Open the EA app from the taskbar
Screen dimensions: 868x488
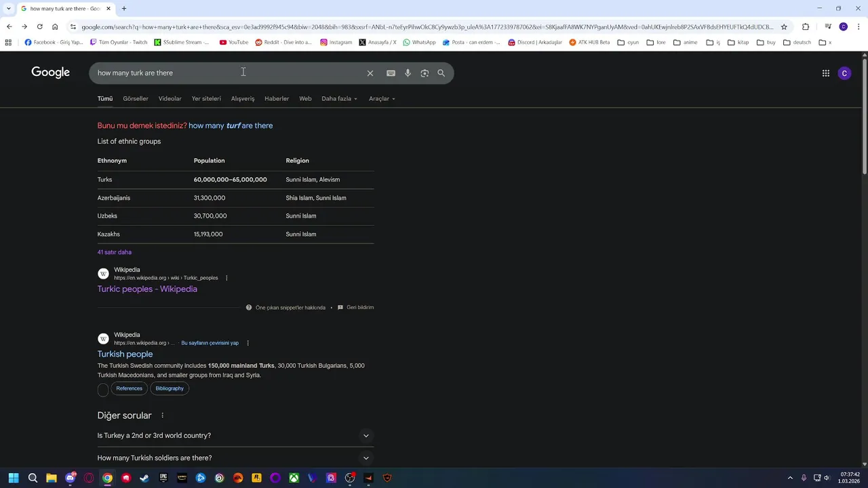(x=238, y=478)
